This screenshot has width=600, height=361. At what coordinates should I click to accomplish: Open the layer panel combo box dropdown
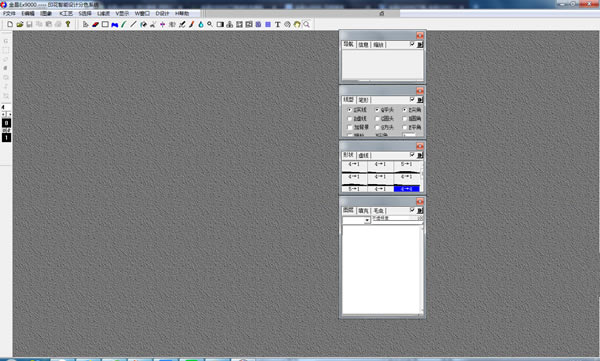pyautogui.click(x=367, y=221)
